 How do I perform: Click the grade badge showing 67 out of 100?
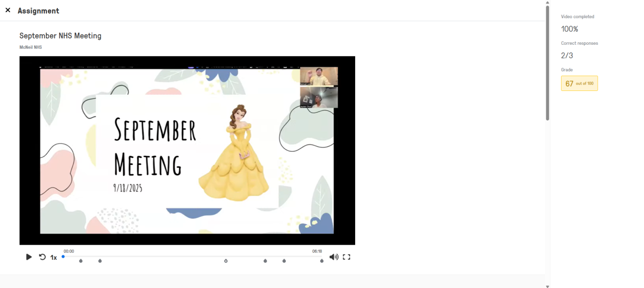click(x=579, y=83)
